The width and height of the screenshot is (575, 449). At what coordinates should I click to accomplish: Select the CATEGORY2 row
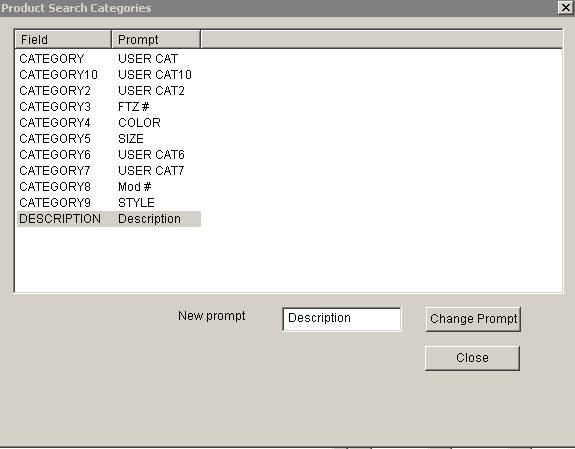tap(109, 91)
